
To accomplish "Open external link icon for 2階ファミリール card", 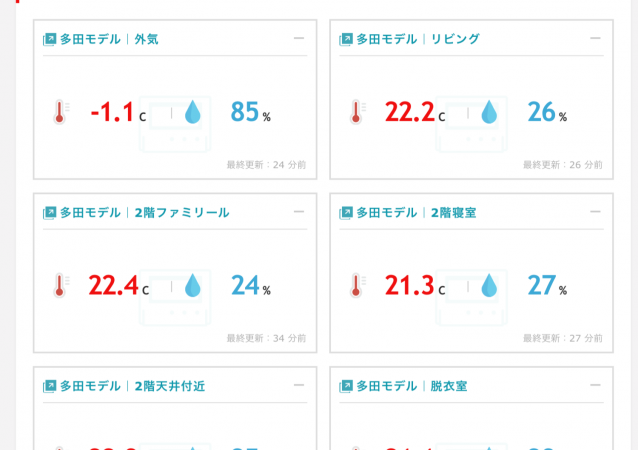I will (49, 213).
